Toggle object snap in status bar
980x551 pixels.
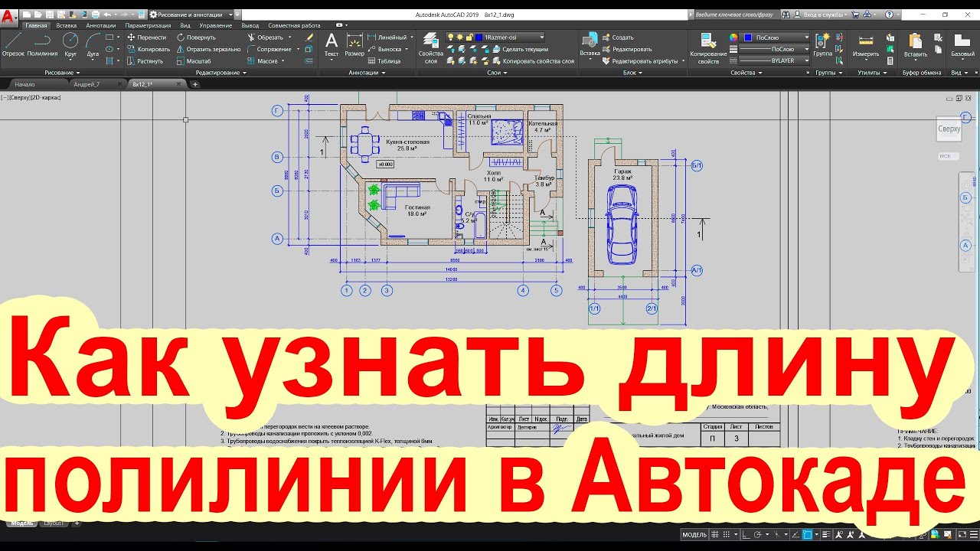(x=807, y=534)
